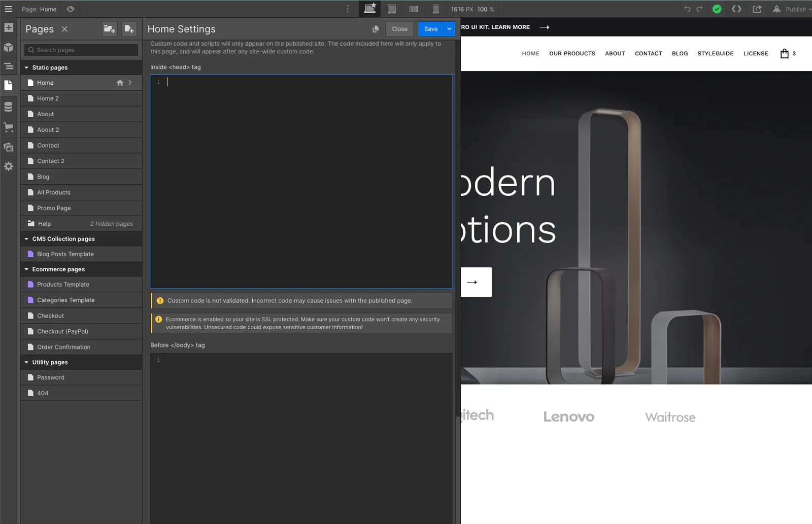Collapse the Static pages section
Screen dimensions: 812x524
tap(27, 67)
